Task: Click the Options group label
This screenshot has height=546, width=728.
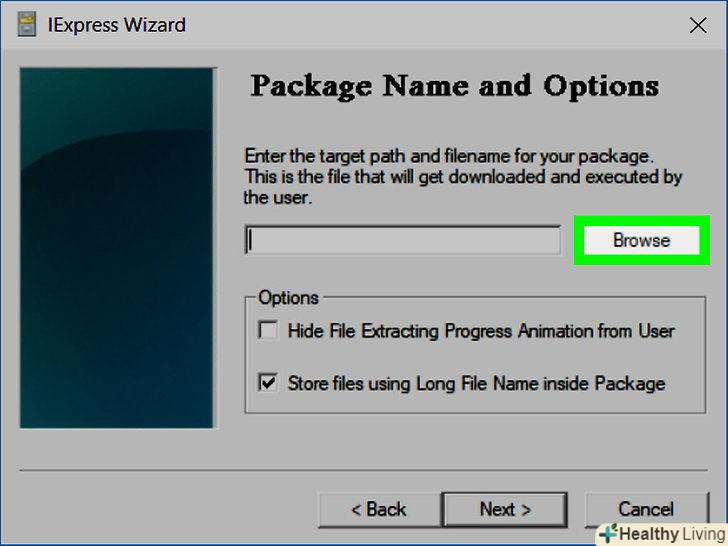Action: click(x=288, y=298)
